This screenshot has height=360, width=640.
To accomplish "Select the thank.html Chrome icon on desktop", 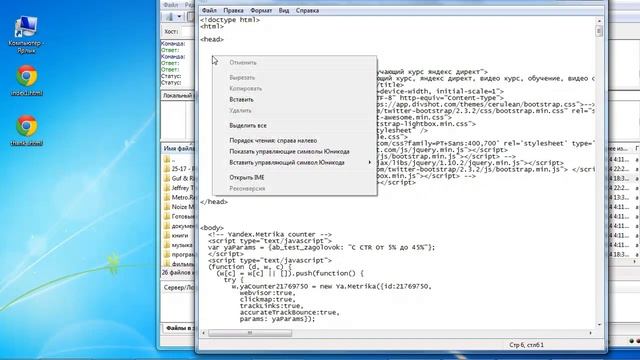I will click(27, 131).
